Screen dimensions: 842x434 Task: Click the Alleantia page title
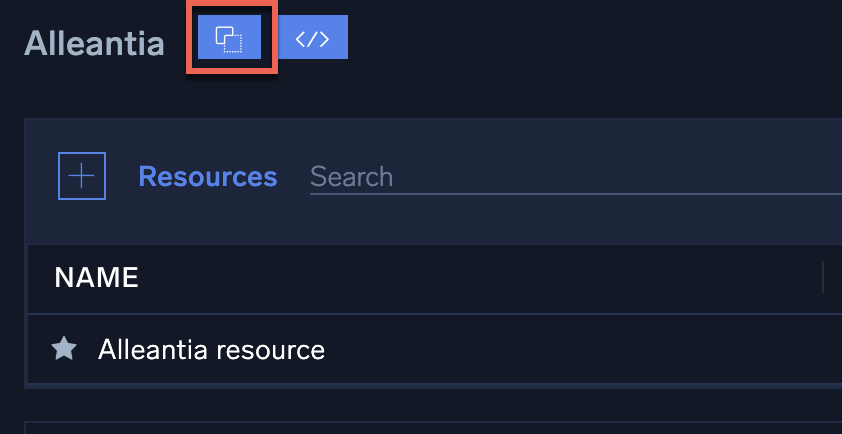click(96, 42)
